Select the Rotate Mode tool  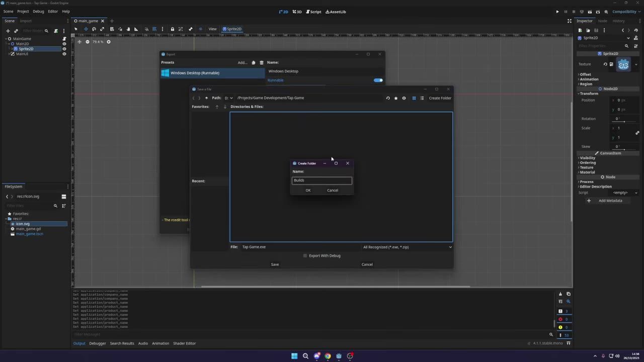tap(94, 29)
